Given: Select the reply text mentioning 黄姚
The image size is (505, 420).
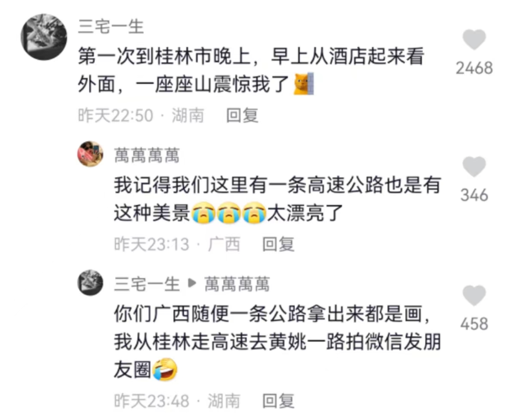Looking at the screenshot, I should pos(277,342).
